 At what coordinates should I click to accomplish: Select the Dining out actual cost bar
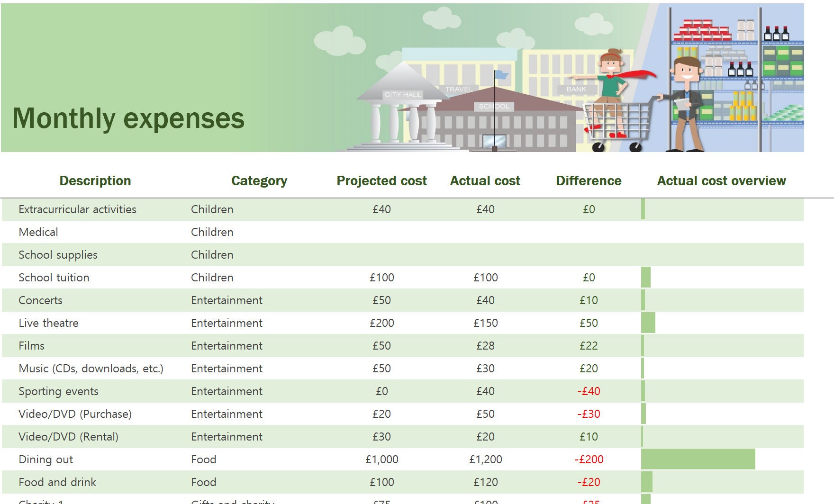pyautogui.click(x=698, y=459)
